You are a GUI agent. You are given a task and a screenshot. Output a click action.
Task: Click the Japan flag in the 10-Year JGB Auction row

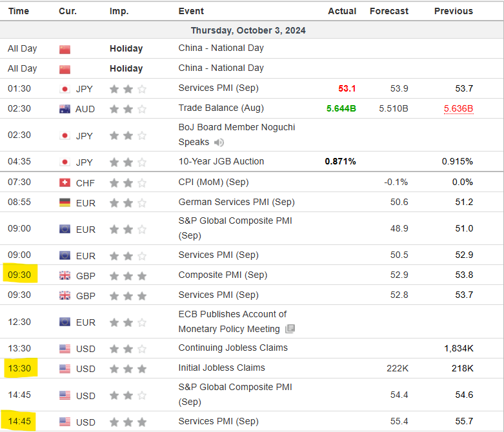point(65,162)
